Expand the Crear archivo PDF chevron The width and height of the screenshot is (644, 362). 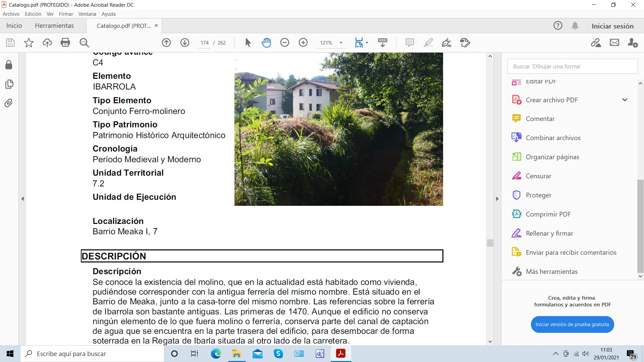click(x=625, y=100)
